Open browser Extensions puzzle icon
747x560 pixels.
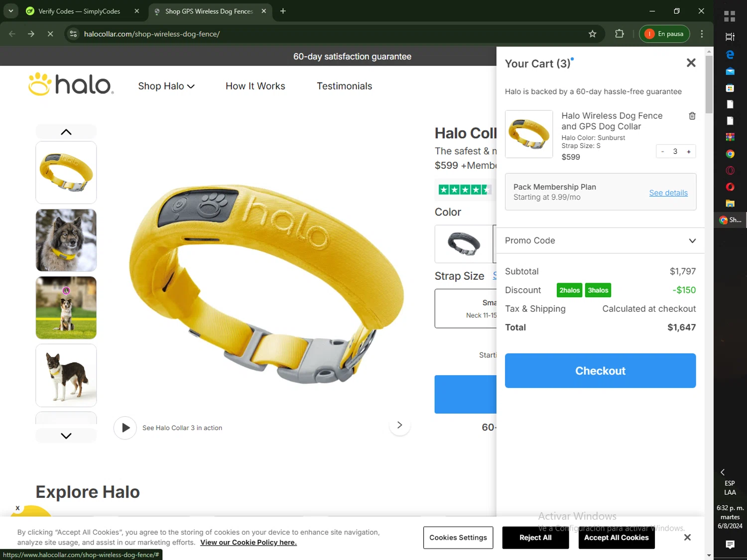[620, 34]
